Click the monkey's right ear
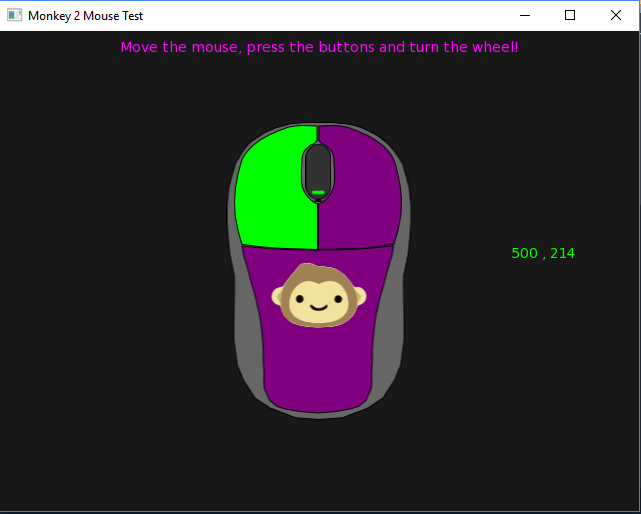 point(359,296)
